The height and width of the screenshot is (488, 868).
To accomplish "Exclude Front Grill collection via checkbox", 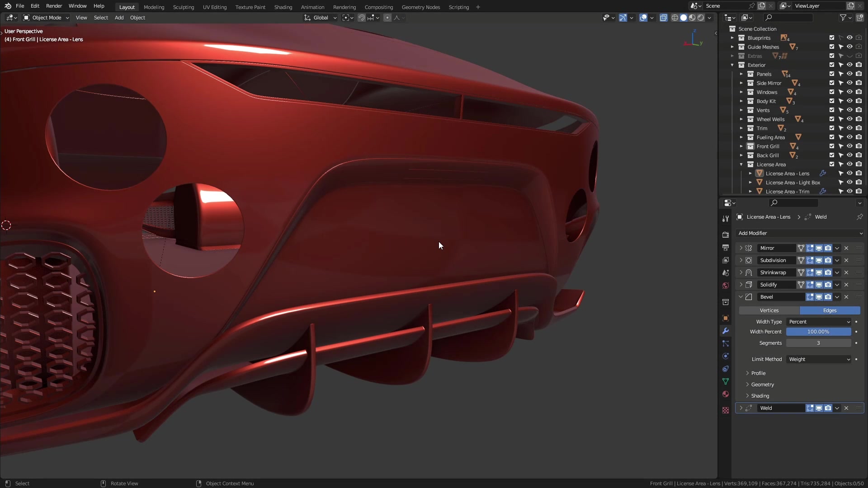I will click(832, 146).
